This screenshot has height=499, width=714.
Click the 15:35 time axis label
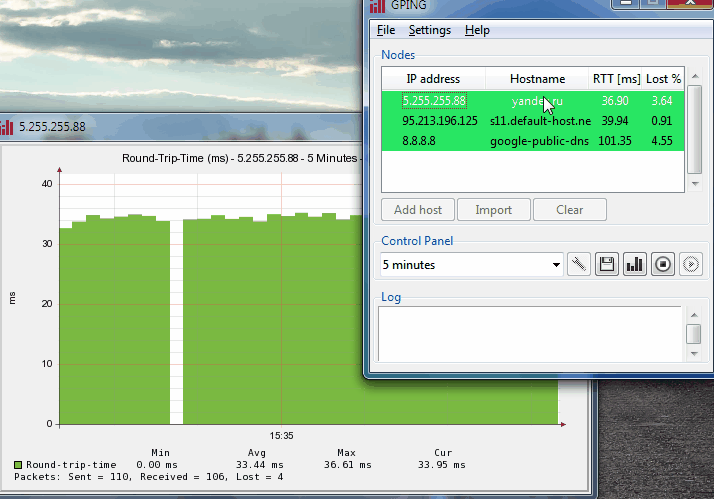tap(281, 436)
